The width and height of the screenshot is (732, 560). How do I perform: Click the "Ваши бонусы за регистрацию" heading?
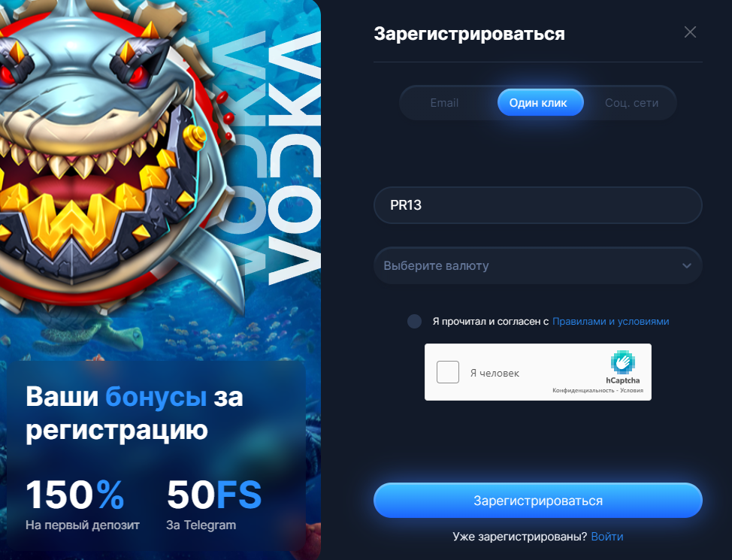135,413
